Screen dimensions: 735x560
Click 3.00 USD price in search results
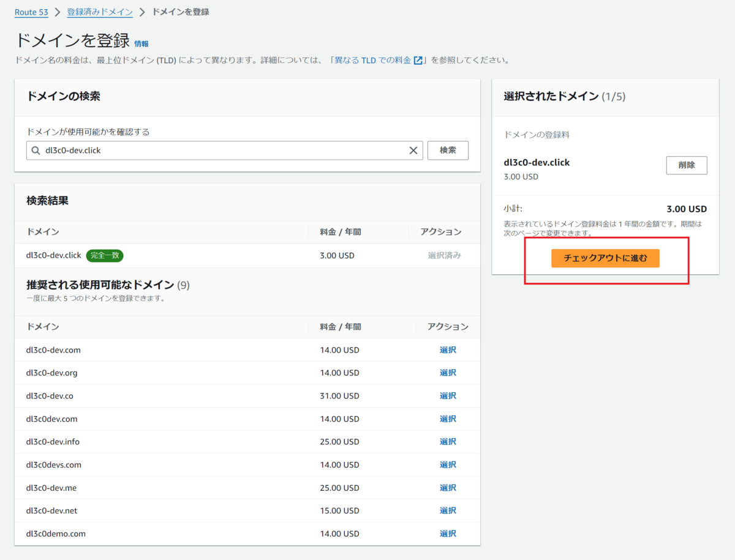tap(337, 255)
